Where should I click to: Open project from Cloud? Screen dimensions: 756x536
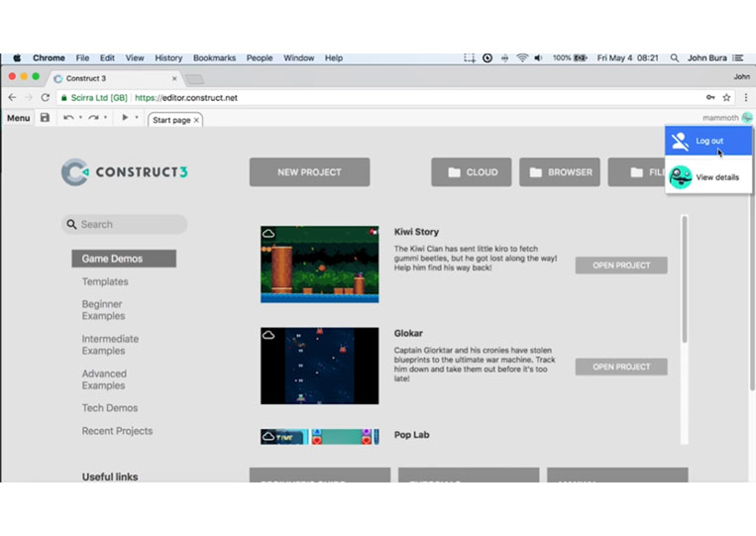click(x=472, y=172)
